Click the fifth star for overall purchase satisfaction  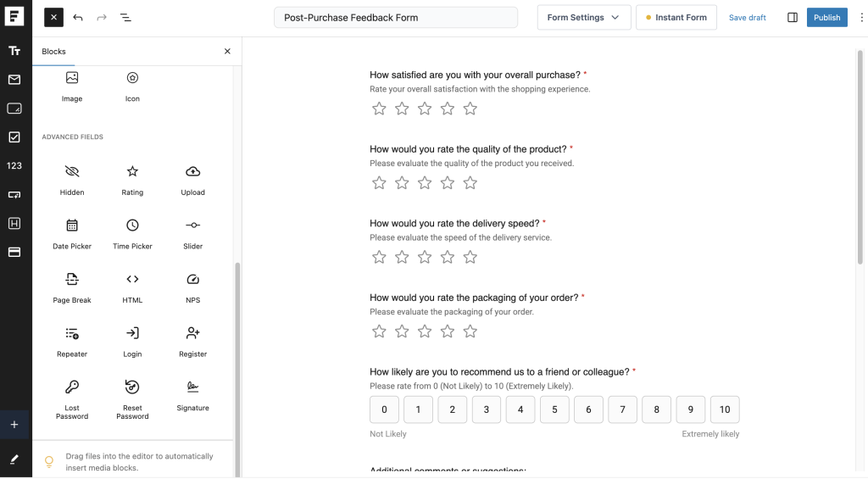click(470, 109)
